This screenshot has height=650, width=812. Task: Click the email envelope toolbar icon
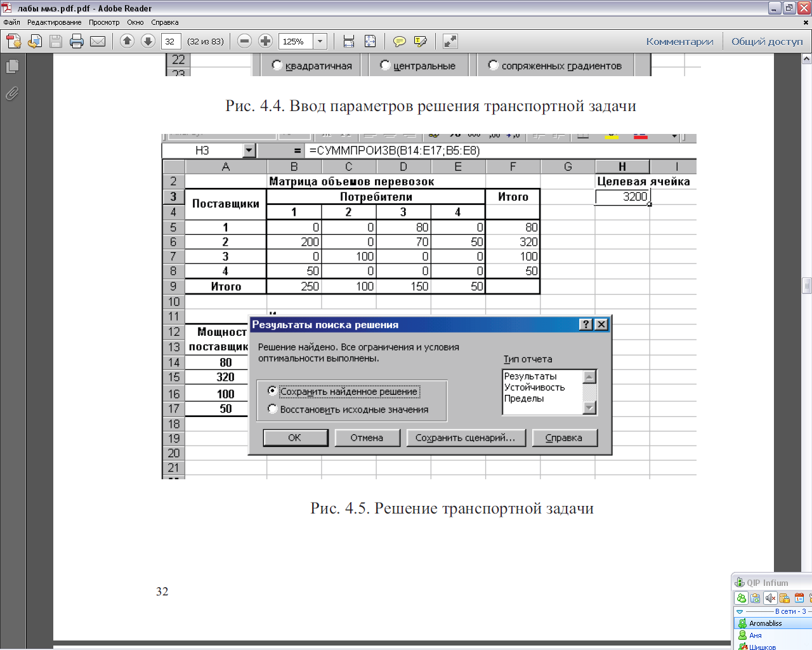click(x=98, y=41)
